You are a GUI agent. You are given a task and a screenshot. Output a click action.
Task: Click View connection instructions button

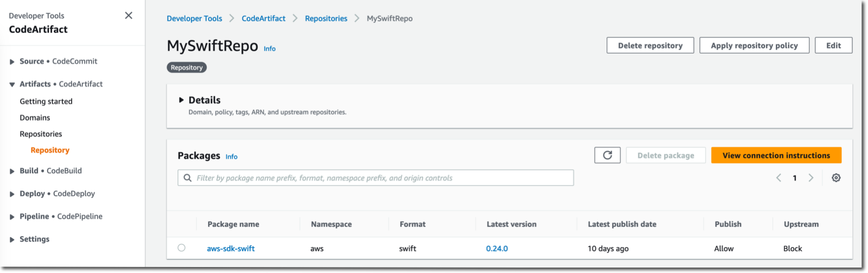[x=776, y=155]
